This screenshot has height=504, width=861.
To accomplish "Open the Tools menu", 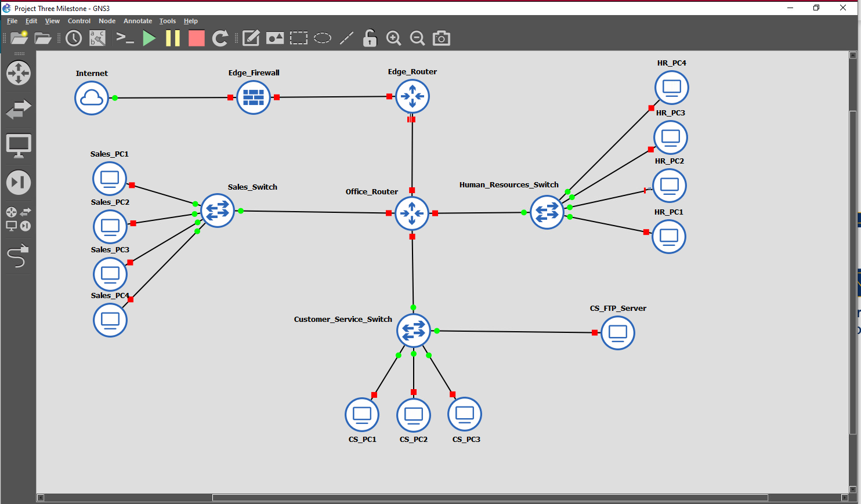I will coord(168,21).
